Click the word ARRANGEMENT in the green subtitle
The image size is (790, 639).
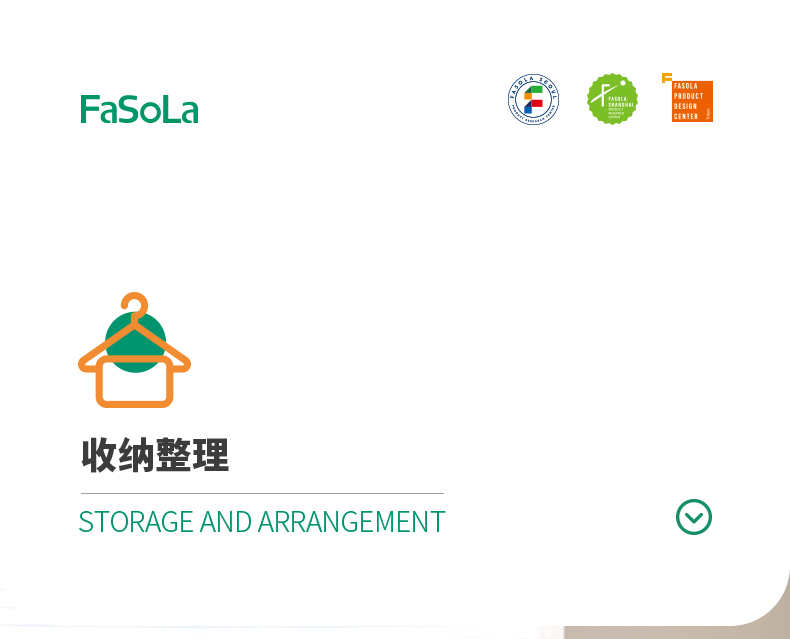click(x=352, y=522)
